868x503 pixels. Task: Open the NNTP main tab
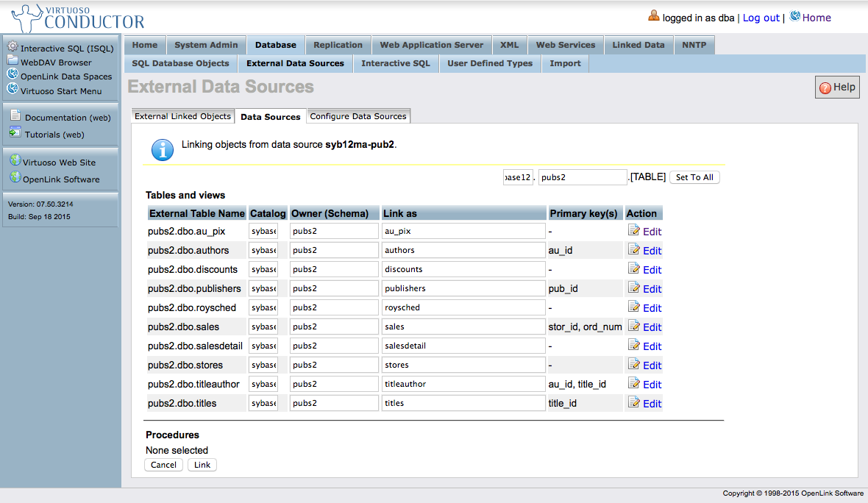point(694,45)
